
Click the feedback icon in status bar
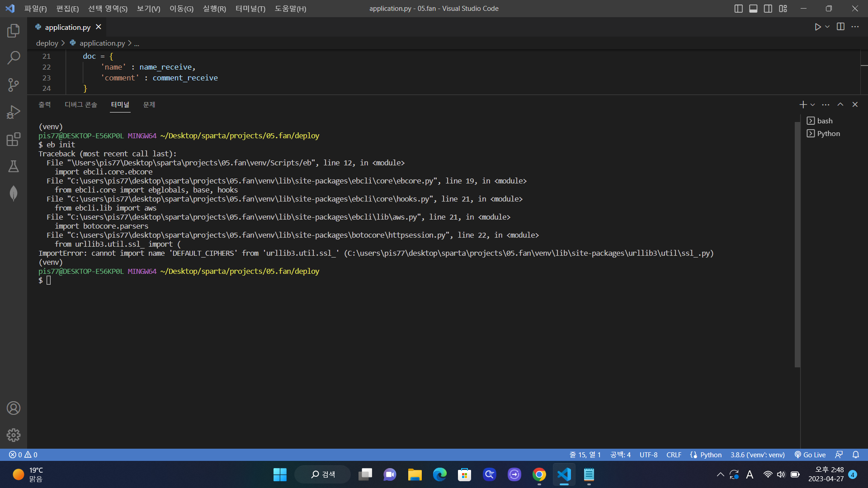click(839, 455)
